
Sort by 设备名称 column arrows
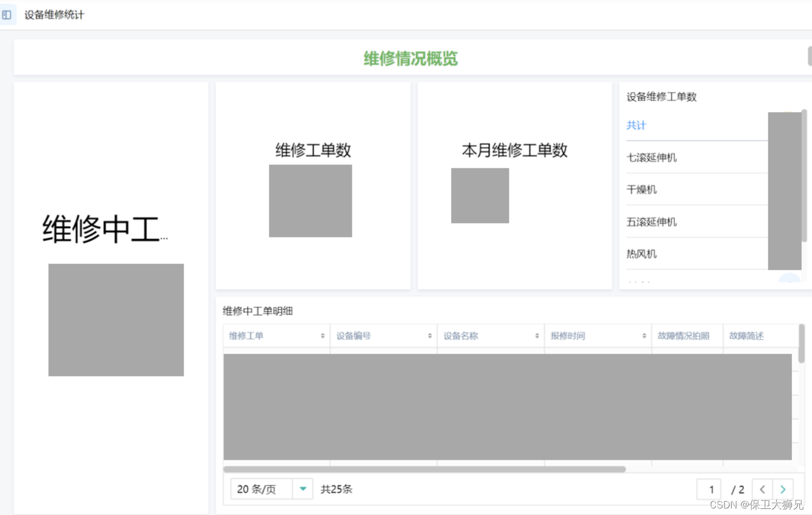click(537, 336)
